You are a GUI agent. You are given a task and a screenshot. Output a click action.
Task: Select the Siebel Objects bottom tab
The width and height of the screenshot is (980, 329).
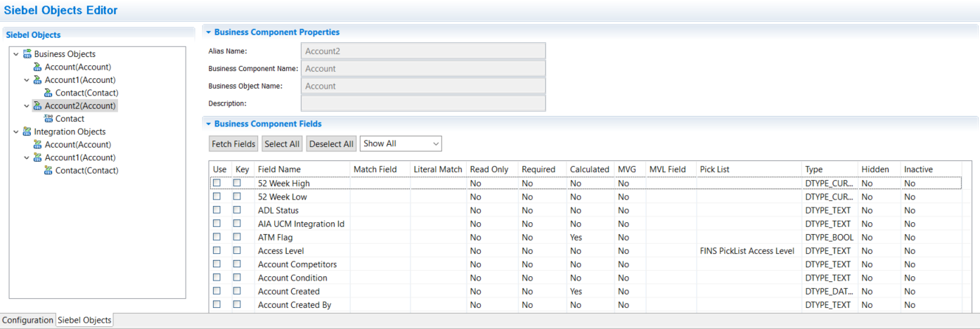click(84, 321)
